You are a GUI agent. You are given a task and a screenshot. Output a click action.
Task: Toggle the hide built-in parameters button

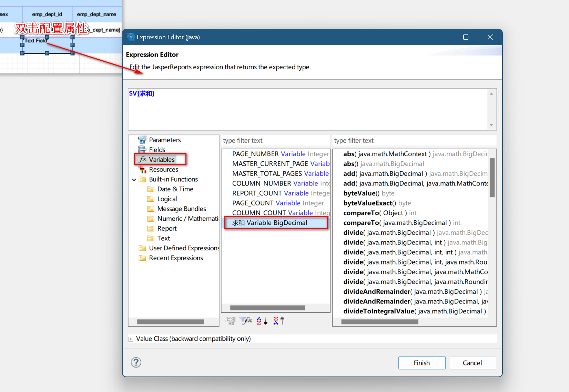[230, 321]
